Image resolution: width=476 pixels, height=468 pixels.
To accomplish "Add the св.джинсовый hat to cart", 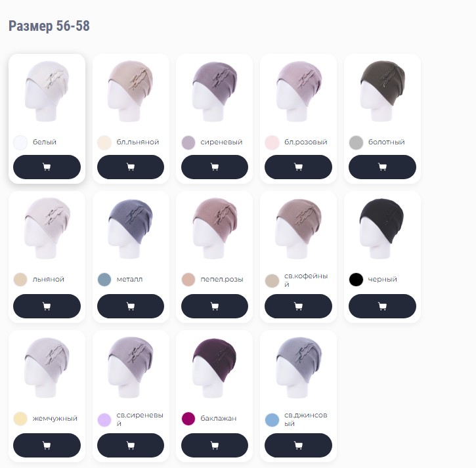I will point(299,445).
